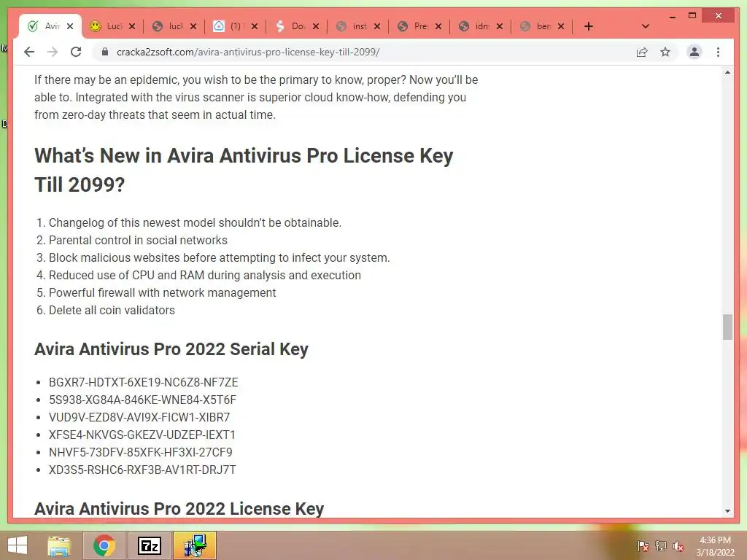Open File Explorer from the taskbar
Image resolution: width=747 pixels, height=560 pixels.
tap(59, 545)
